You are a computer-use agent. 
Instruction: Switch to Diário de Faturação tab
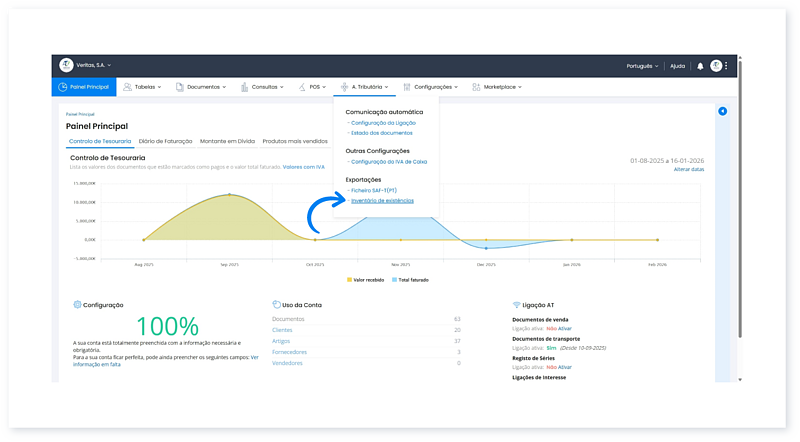coord(166,142)
